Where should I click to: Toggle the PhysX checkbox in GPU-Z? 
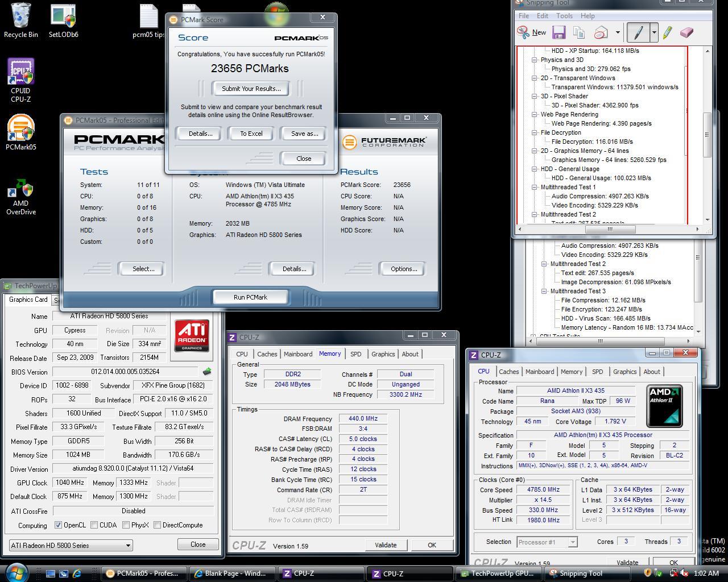(x=126, y=525)
